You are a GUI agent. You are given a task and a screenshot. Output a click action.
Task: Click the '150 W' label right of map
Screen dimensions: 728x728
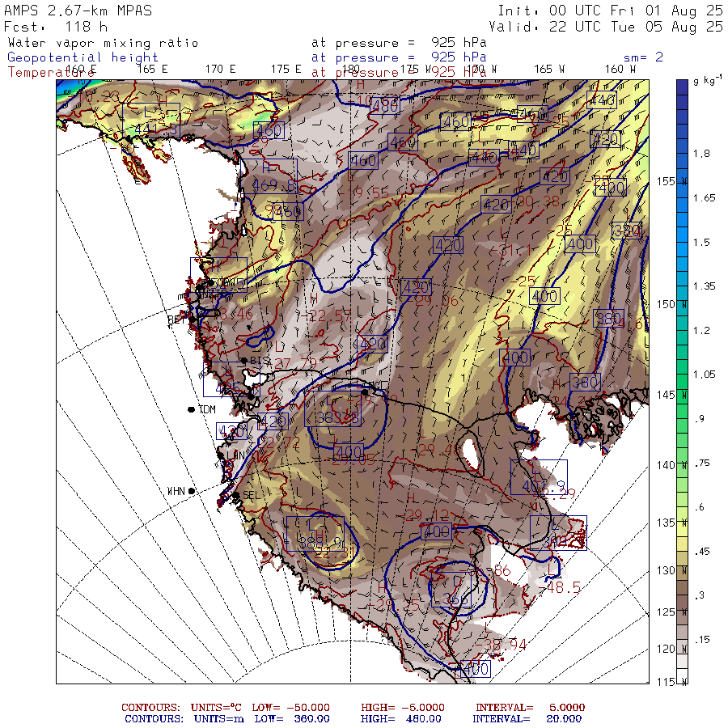(x=672, y=305)
